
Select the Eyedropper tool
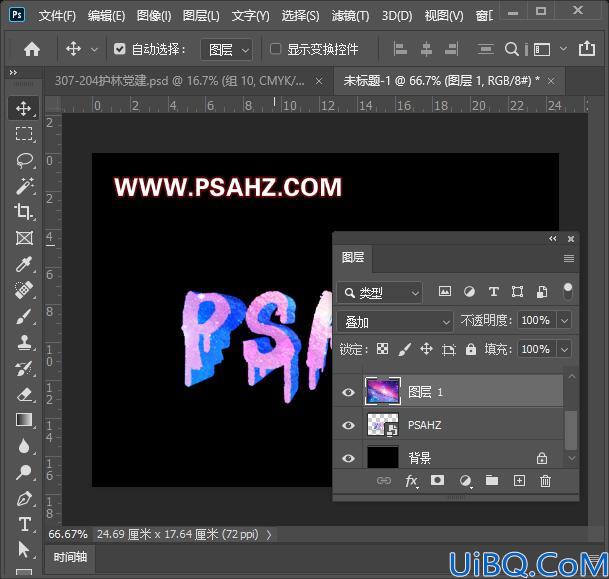tap(24, 264)
